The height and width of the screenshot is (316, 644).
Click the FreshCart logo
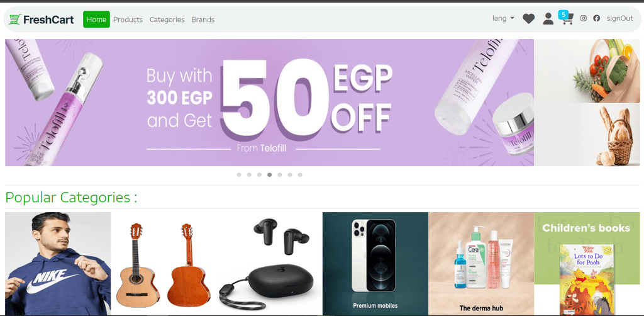(x=41, y=20)
